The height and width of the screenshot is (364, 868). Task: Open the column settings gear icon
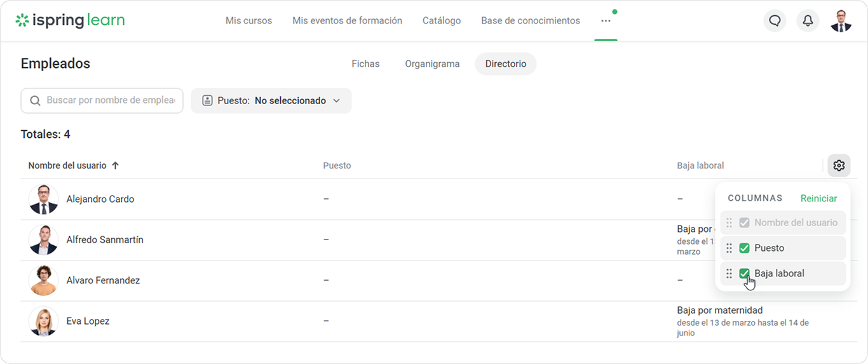(x=839, y=166)
